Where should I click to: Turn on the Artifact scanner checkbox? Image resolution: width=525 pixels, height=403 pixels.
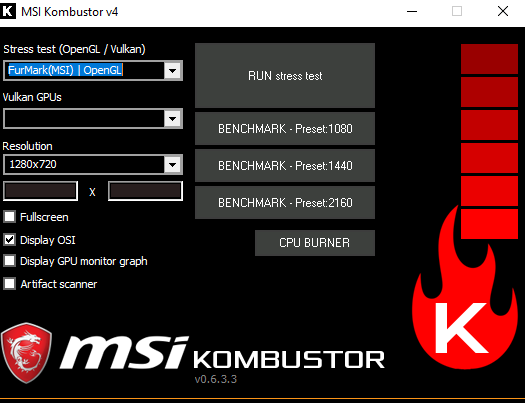tap(9, 284)
